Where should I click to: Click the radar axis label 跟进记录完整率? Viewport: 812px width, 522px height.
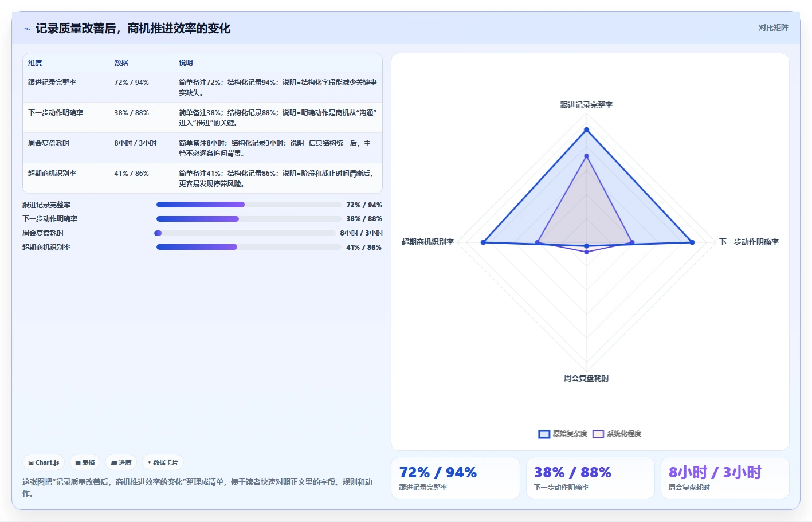click(x=586, y=105)
